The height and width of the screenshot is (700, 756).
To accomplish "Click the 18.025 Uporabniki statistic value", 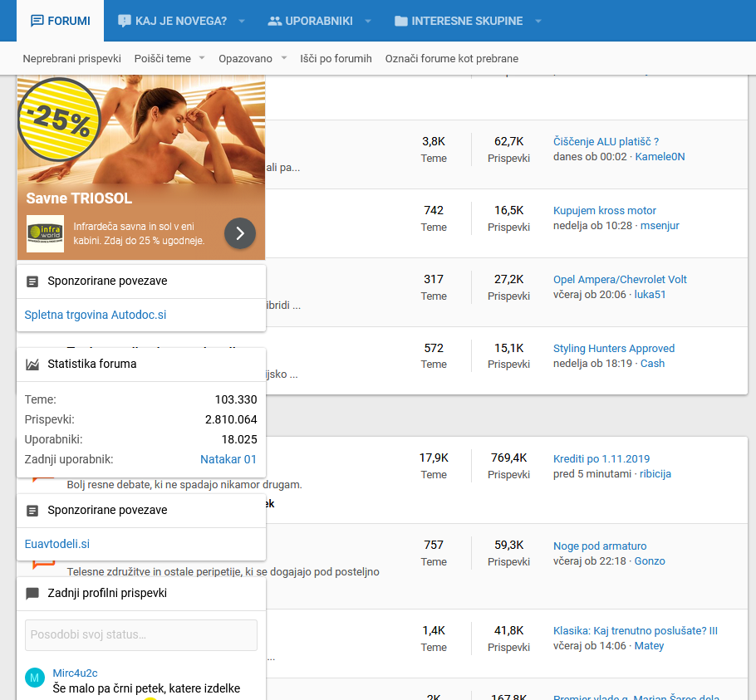I will click(x=239, y=439).
